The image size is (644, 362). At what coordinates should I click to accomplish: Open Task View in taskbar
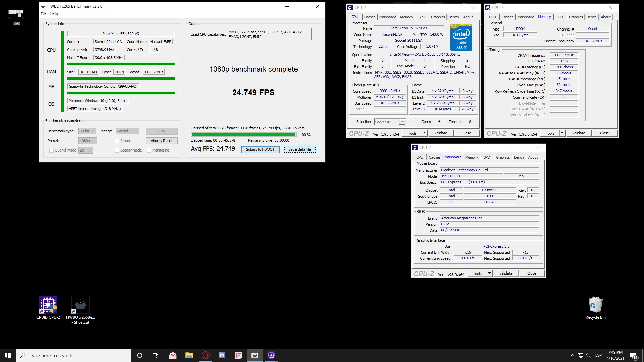click(156, 355)
